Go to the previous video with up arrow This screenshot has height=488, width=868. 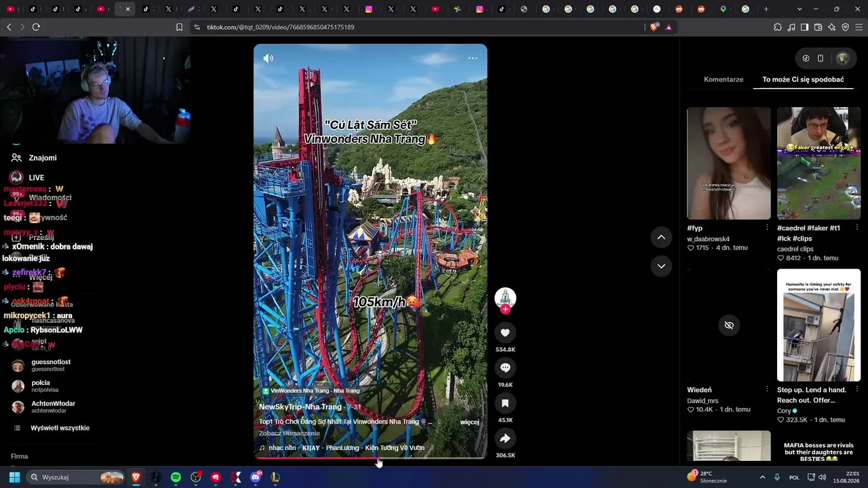[661, 237]
